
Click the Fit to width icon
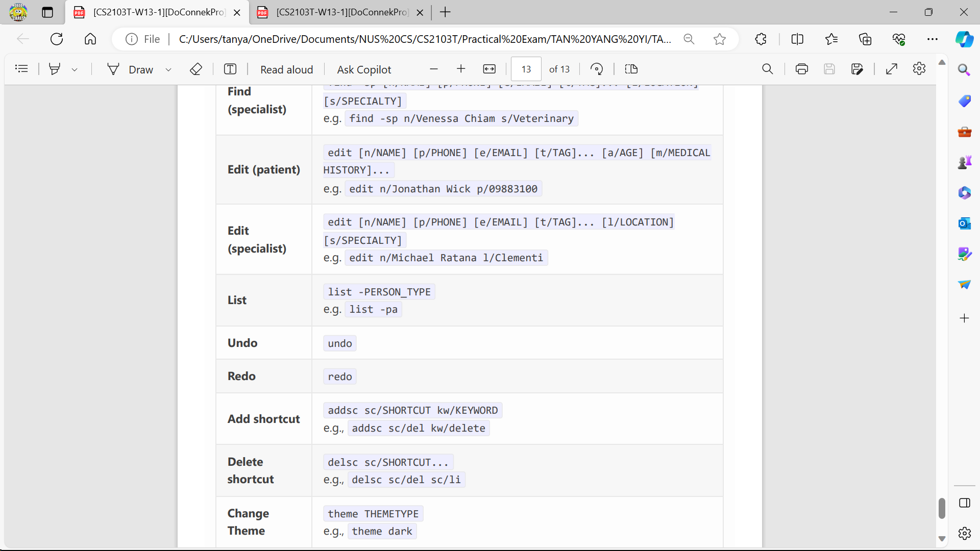tap(489, 69)
